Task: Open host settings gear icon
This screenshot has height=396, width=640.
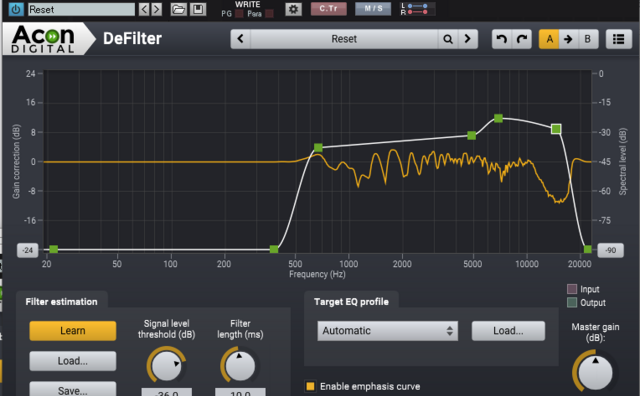Action: (293, 9)
